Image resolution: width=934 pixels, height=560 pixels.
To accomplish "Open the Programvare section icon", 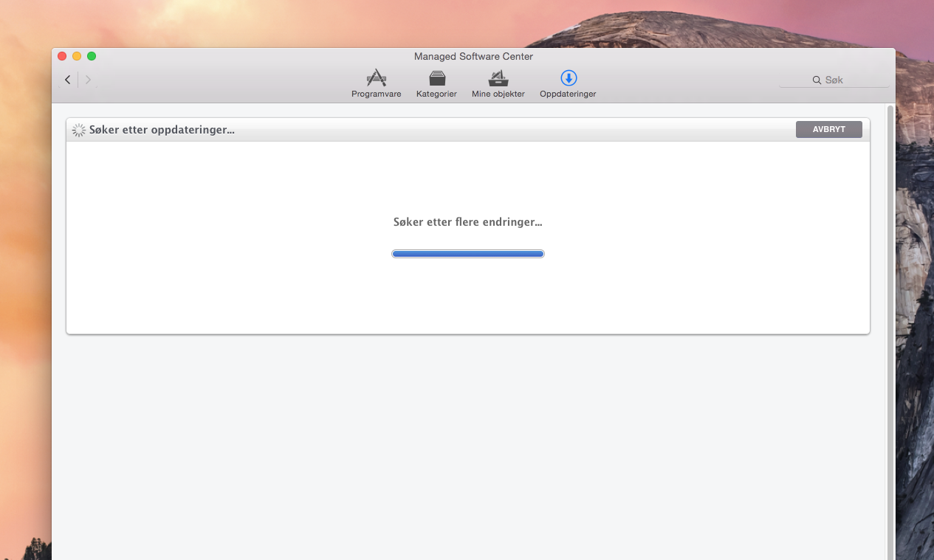I will 377,78.
